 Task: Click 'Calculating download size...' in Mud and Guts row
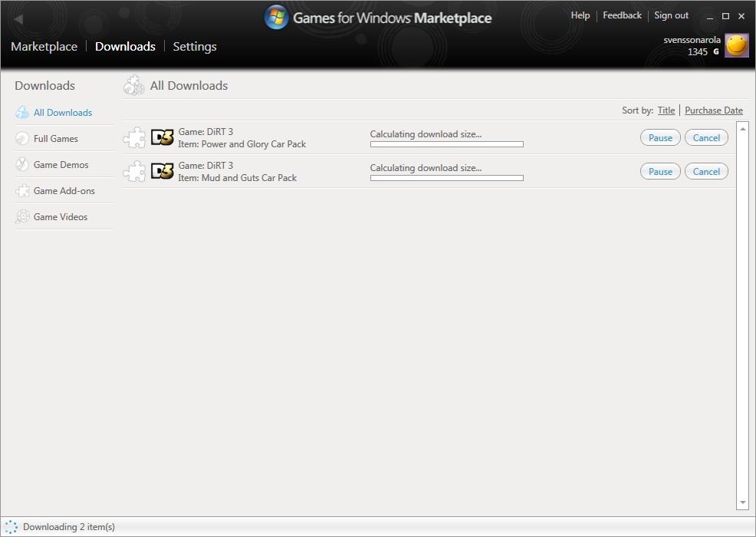(x=426, y=168)
